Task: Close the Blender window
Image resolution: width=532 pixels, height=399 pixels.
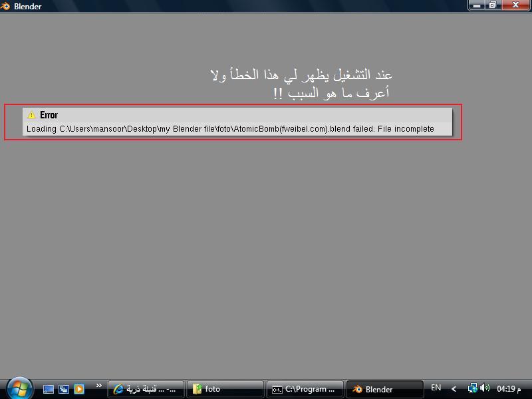Action: 516,5
